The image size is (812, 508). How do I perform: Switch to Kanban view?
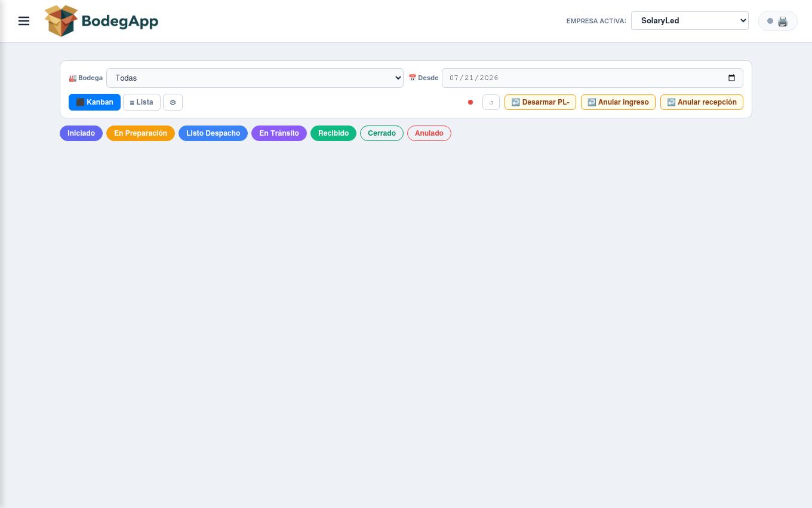(x=94, y=102)
